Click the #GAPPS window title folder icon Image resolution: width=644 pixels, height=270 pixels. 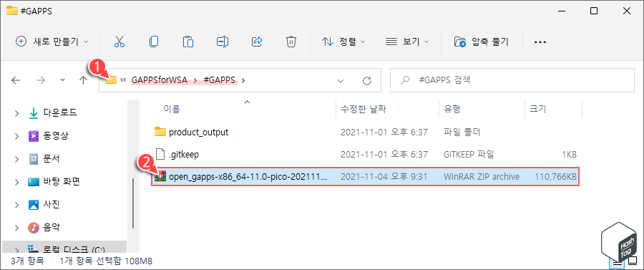pos(11,11)
